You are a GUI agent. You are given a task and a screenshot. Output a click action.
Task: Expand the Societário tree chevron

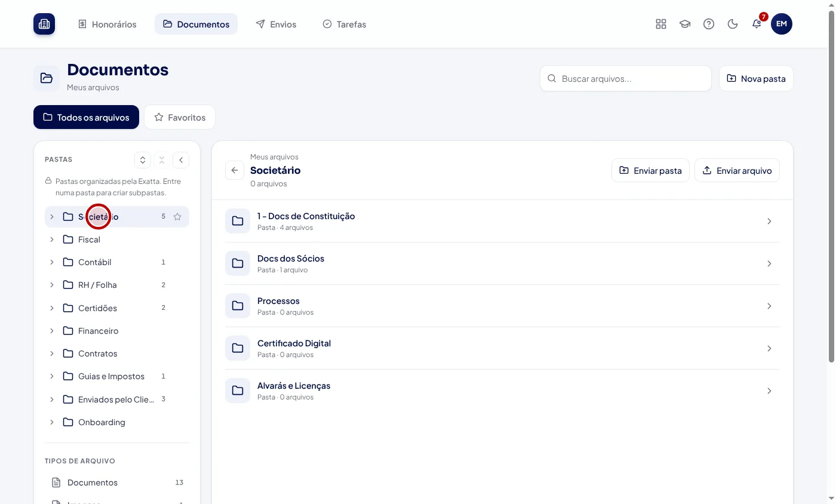(52, 217)
